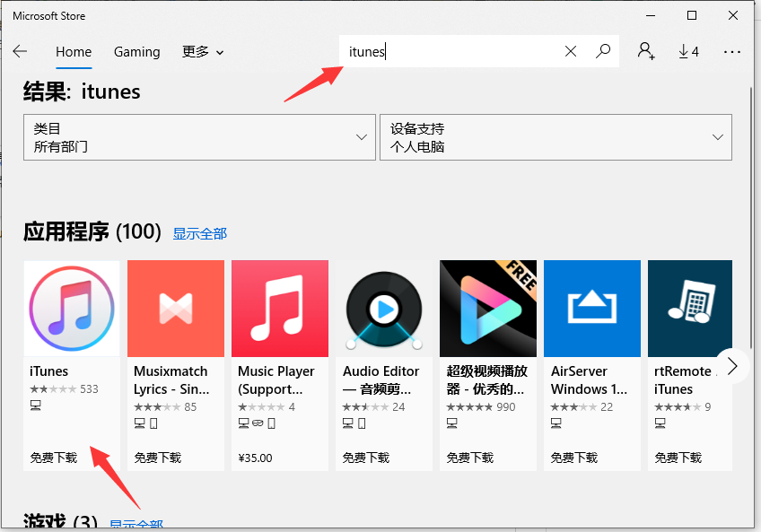Viewport: 761px width, 532px height.
Task: Open the iTunes app tile
Action: 71,308
